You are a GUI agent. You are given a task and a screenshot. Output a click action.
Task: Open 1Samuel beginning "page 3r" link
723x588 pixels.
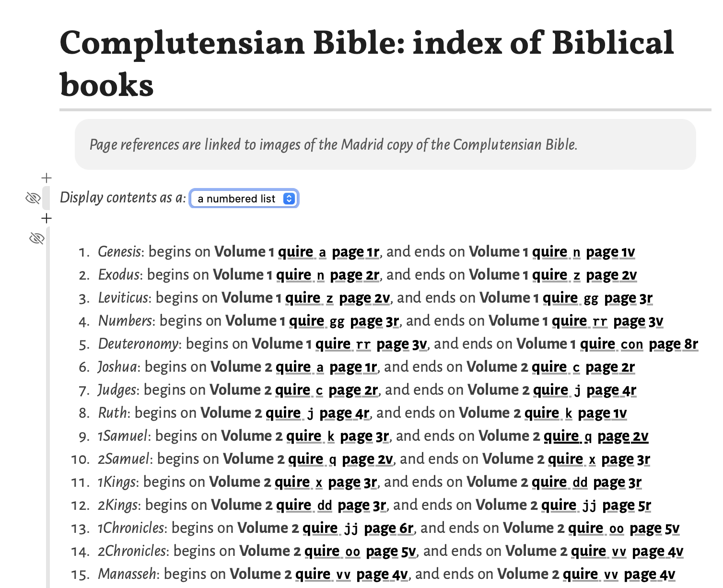(x=364, y=436)
